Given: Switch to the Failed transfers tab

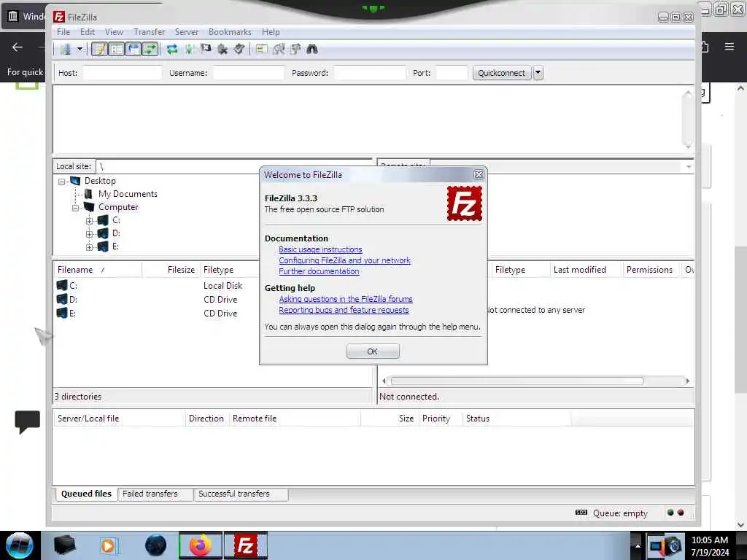Looking at the screenshot, I should click(155, 494).
